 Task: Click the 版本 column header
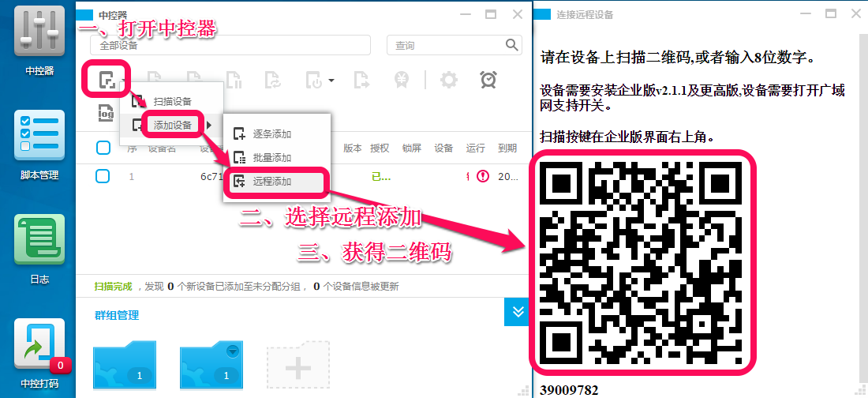pos(353,148)
